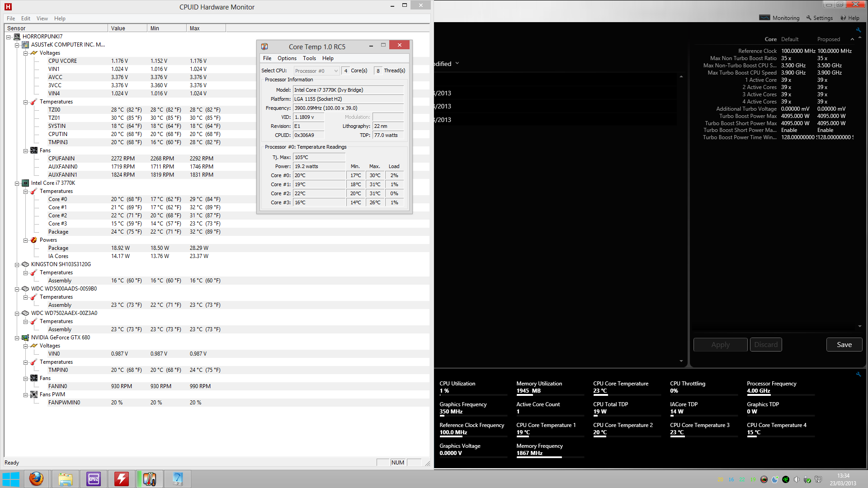Click the blue wrench in the Core panel
This screenshot has width=868, height=488.
pos(858,30)
